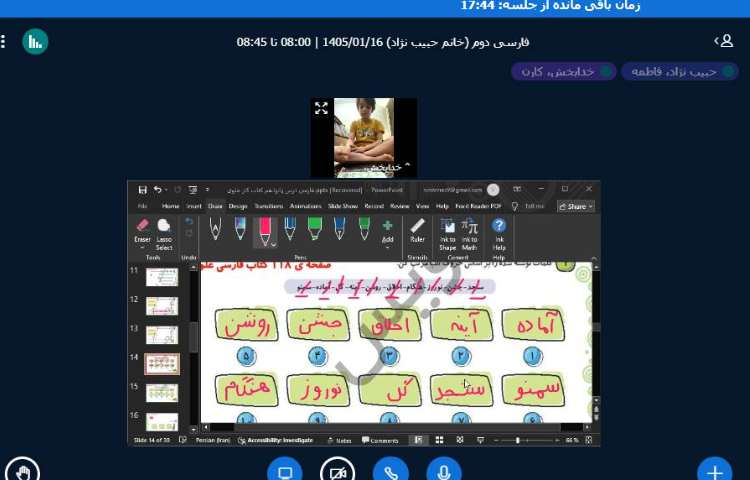Collapse the PowerPoint ribbon
The image size is (750, 480).
coord(594,258)
